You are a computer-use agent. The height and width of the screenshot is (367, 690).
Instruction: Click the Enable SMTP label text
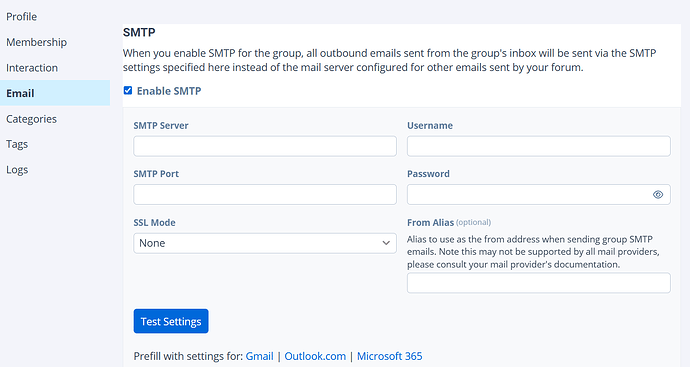pos(169,91)
